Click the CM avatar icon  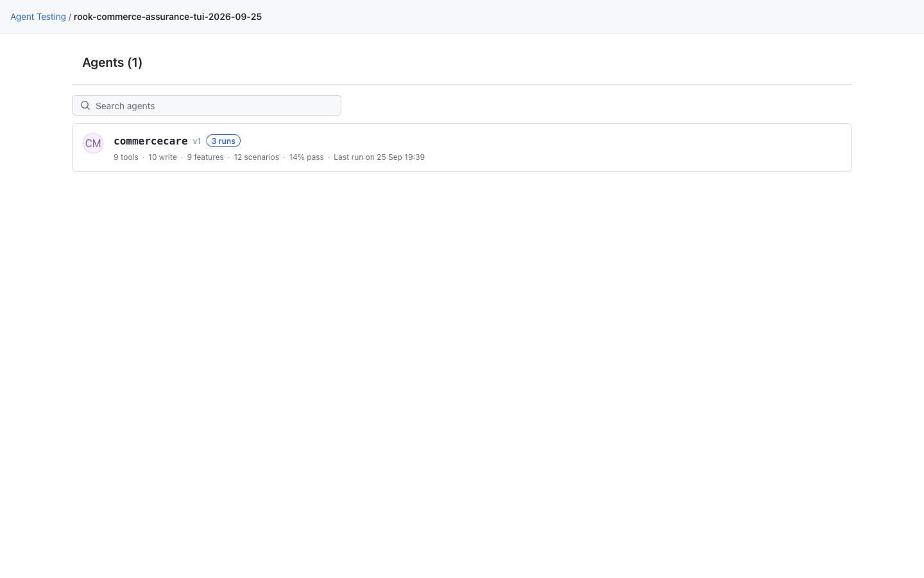pyautogui.click(x=93, y=143)
